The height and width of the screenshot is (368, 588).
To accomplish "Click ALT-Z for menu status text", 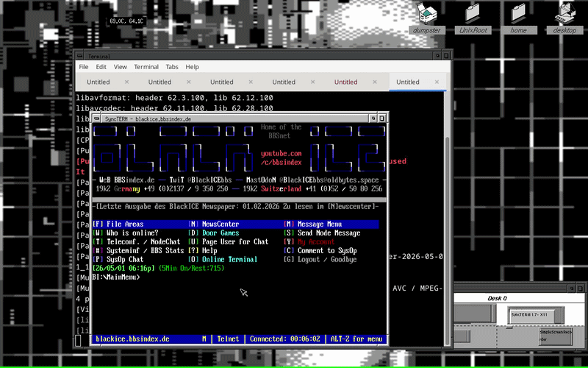I will tap(356, 339).
